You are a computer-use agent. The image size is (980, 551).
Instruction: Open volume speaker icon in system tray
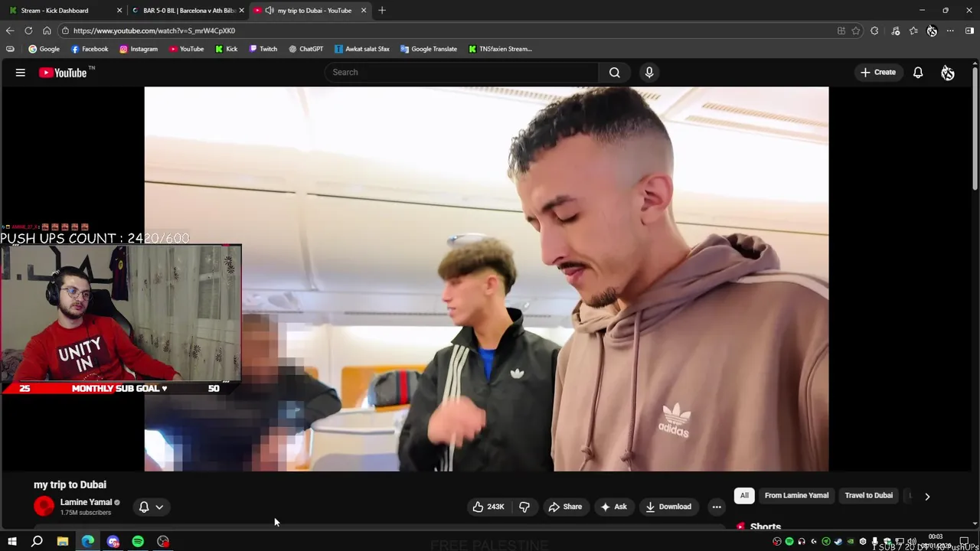[x=911, y=542]
